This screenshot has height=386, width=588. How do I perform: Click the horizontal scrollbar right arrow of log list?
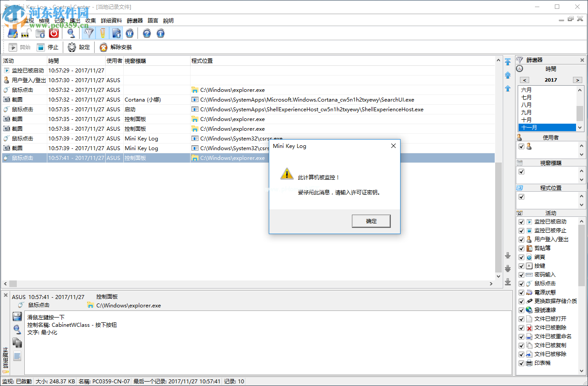(491, 284)
